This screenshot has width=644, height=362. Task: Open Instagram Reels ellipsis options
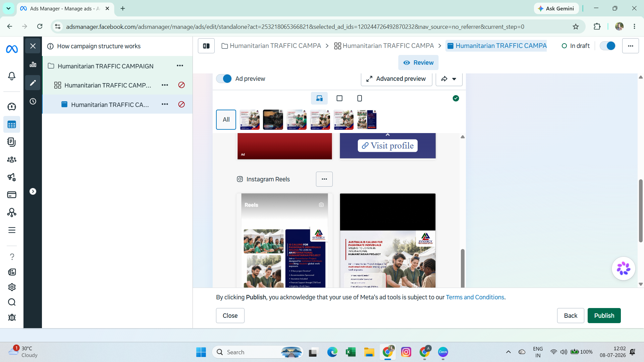324,179
